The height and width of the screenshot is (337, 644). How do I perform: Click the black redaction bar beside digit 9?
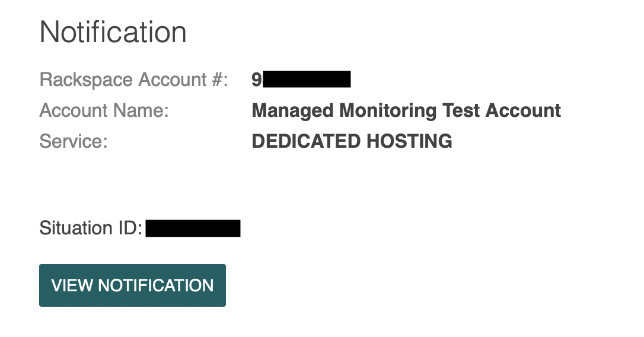point(307,80)
